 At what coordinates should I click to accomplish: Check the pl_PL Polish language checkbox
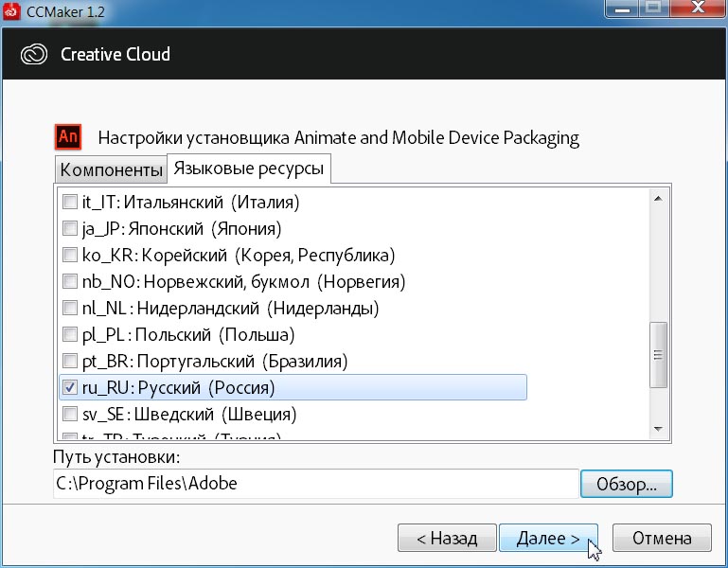coord(70,334)
